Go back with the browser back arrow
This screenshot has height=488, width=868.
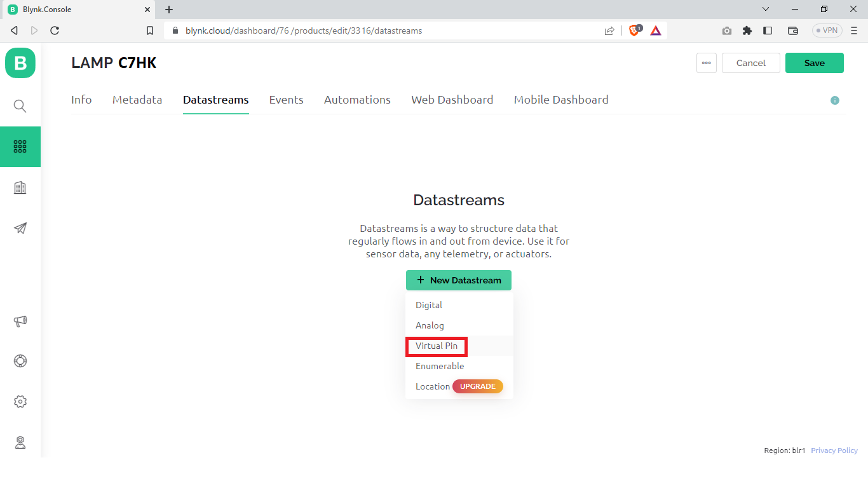tap(14, 30)
